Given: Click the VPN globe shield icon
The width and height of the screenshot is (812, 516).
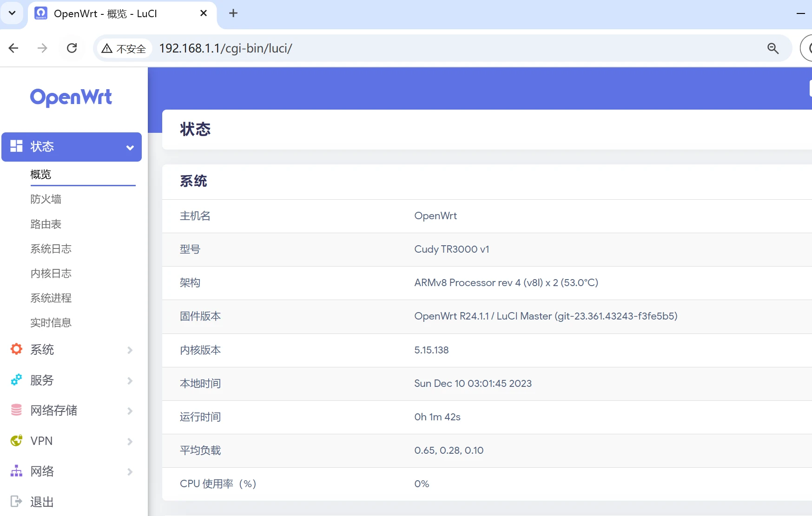Looking at the screenshot, I should point(16,441).
